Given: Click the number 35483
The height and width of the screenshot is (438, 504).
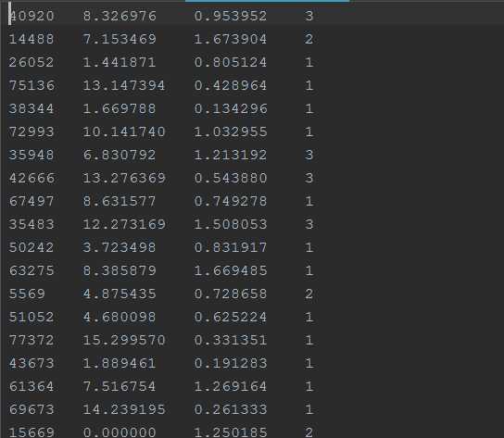Looking at the screenshot, I should point(31,224).
